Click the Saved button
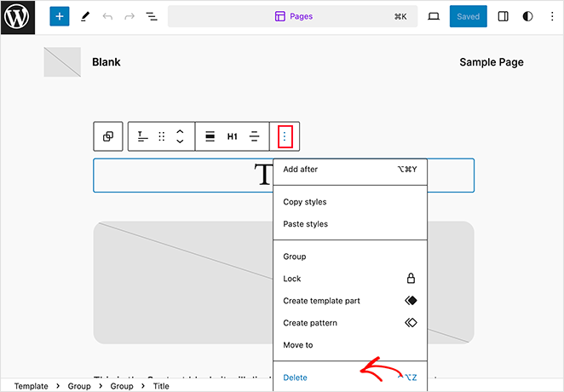 (468, 16)
